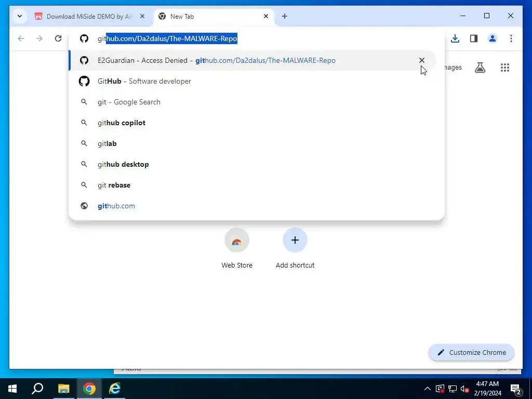The width and height of the screenshot is (532, 399).
Task: Choose GitHub Software developer suggestion
Action: [253, 81]
